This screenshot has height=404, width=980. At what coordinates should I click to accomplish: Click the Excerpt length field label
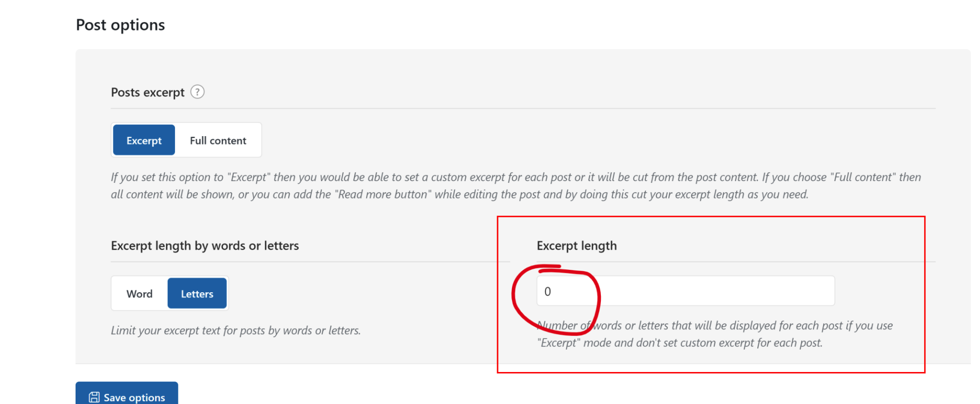(577, 245)
